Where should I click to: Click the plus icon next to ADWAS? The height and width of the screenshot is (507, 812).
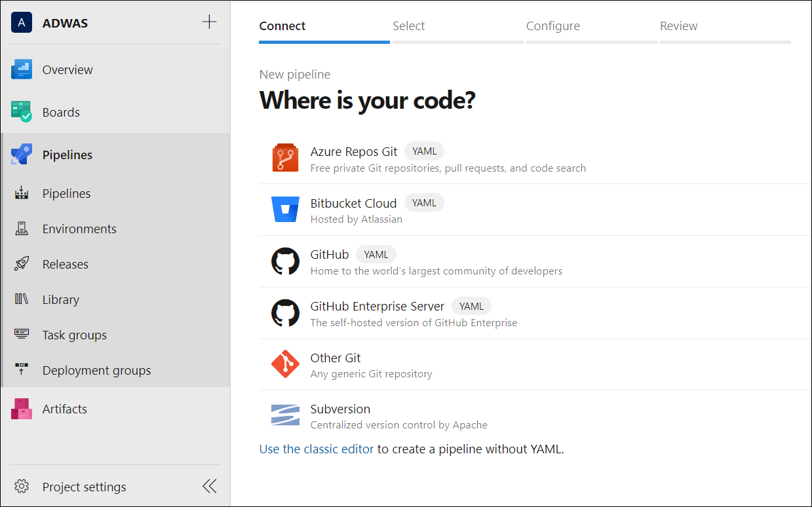click(209, 21)
